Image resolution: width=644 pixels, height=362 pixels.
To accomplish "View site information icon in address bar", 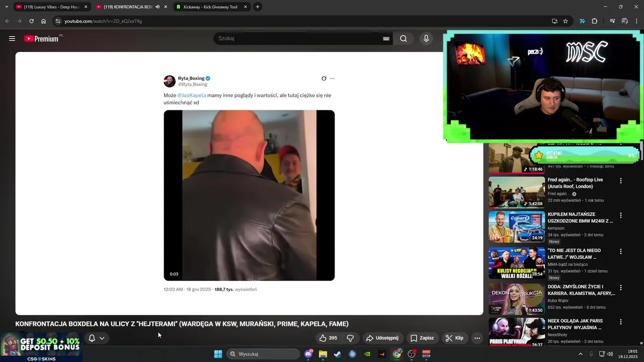I will (x=58, y=21).
